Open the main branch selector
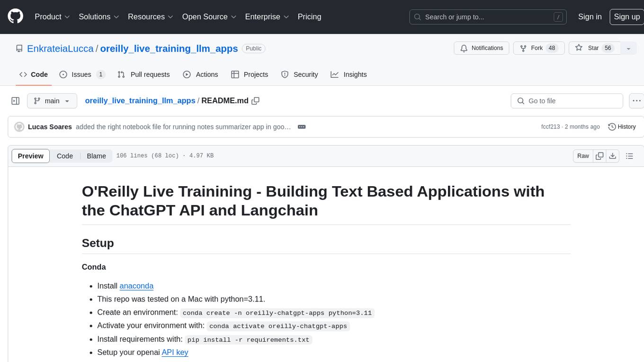This screenshot has height=362, width=644. point(52,101)
